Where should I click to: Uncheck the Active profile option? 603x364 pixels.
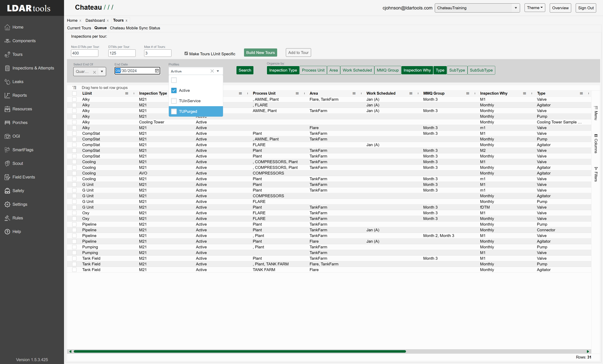click(174, 90)
